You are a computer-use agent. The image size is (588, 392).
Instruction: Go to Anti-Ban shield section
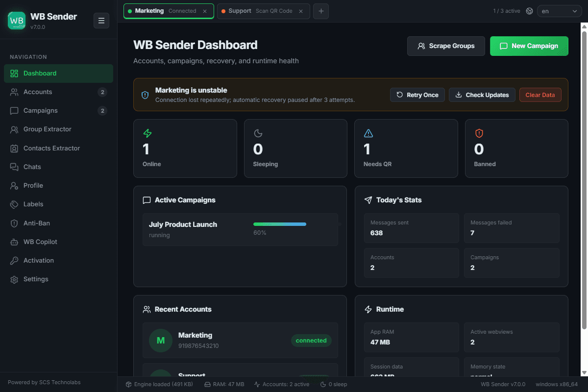(59, 223)
